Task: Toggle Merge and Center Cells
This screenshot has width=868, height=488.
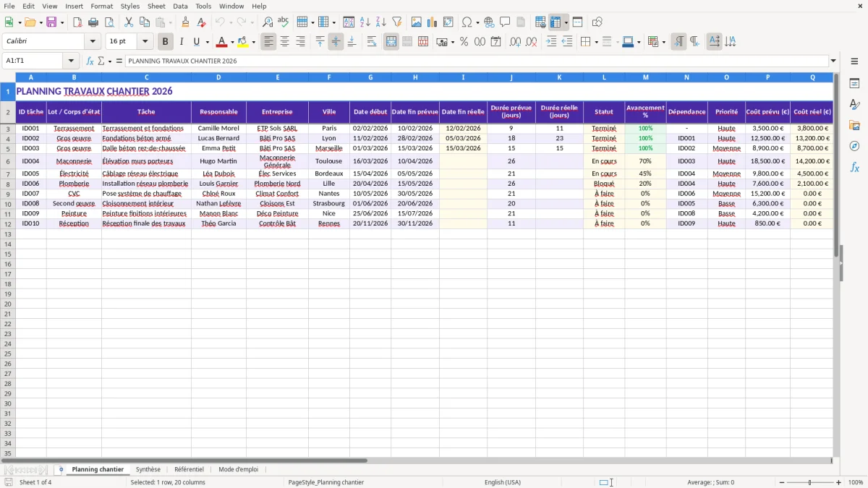Action: point(391,42)
